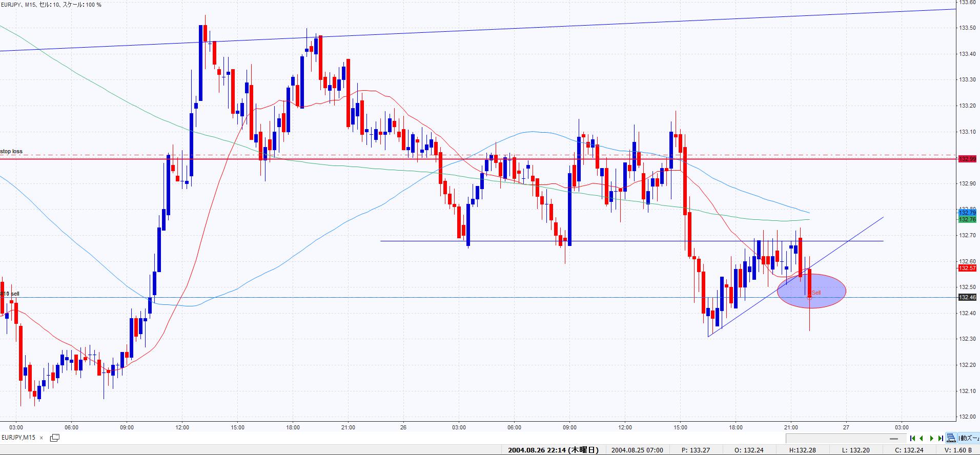Toggle the auto zoom button
Viewport: 980px width, 455px height.
coord(969,438)
